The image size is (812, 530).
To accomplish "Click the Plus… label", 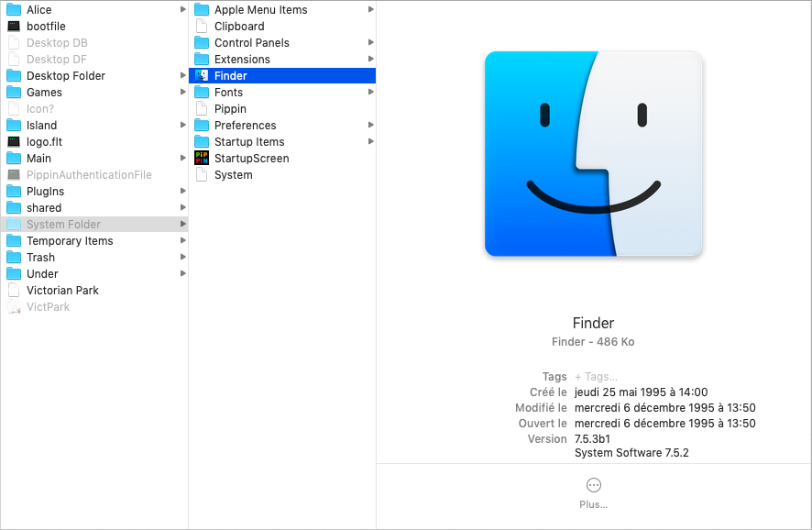I will (x=594, y=504).
